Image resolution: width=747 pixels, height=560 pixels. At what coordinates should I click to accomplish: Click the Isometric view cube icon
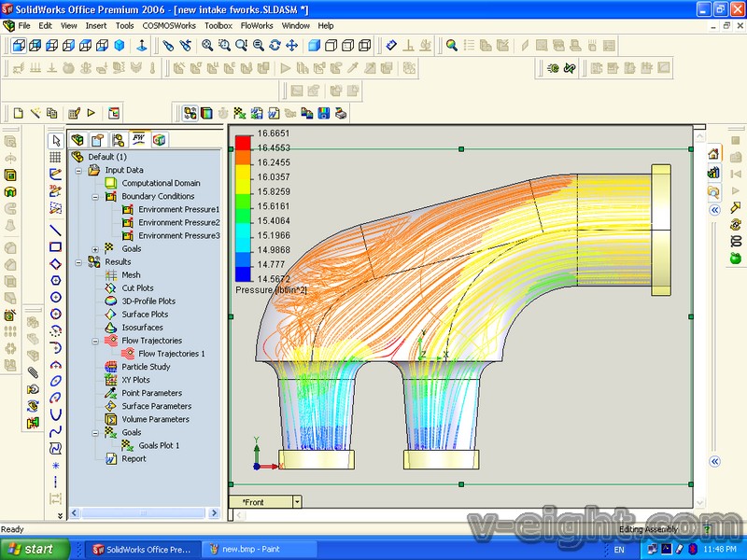pyautogui.click(x=120, y=45)
